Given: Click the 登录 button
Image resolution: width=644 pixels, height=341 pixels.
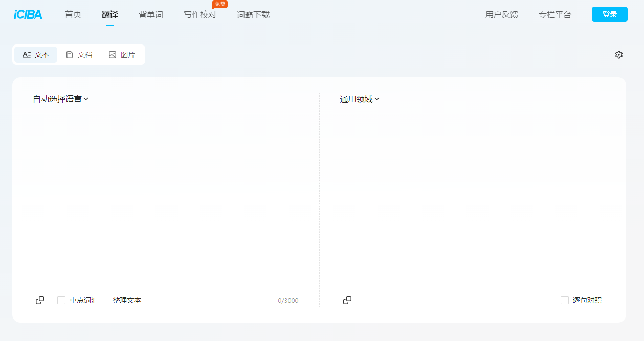Looking at the screenshot, I should [x=610, y=14].
